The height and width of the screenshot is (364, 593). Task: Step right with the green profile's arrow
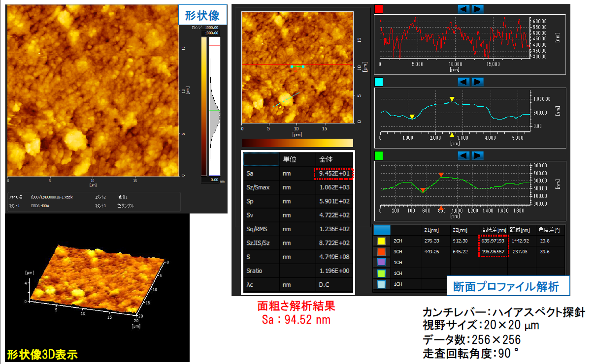point(477,155)
